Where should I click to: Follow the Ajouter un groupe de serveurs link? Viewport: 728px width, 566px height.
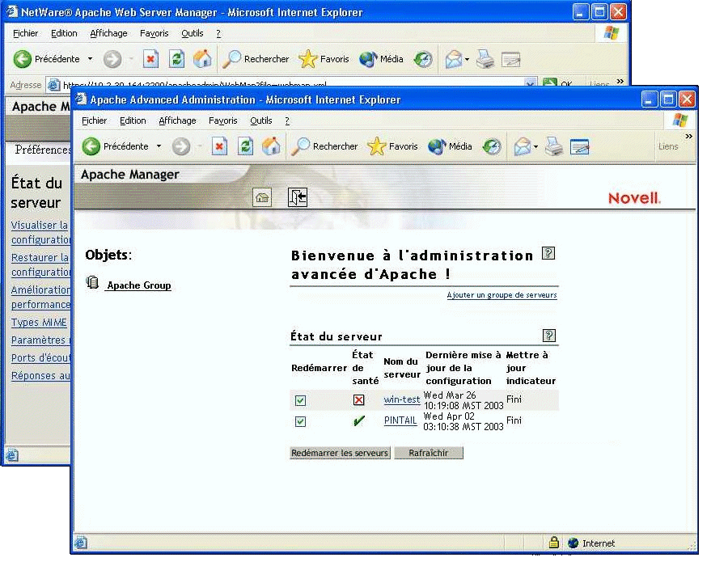click(502, 295)
